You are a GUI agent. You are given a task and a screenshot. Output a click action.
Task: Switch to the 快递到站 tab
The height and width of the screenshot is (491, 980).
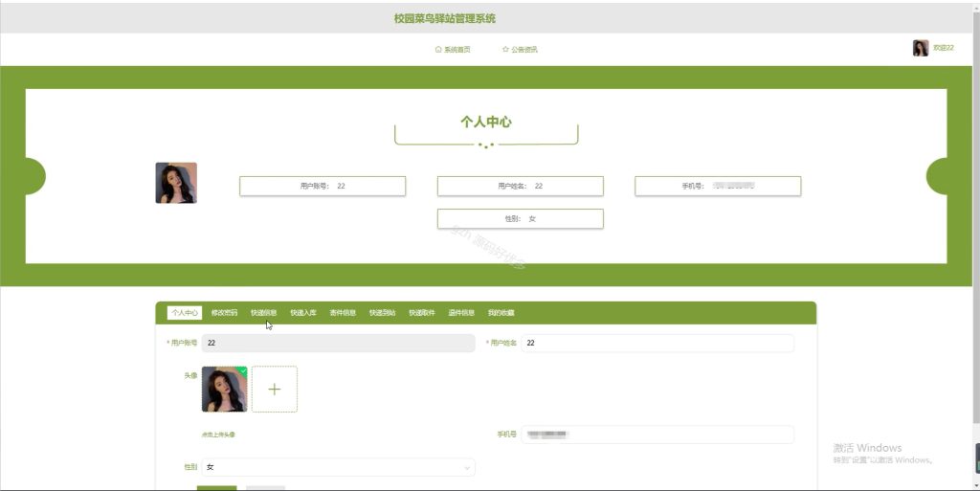(383, 313)
